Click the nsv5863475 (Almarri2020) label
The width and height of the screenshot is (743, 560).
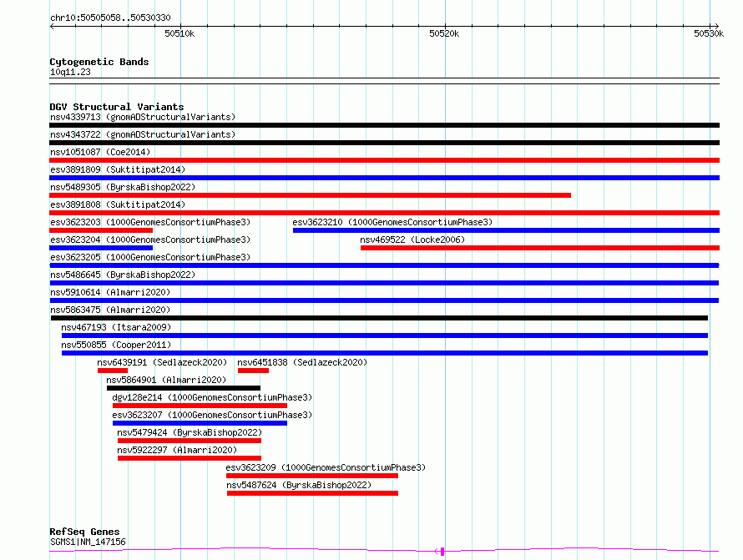(x=110, y=310)
